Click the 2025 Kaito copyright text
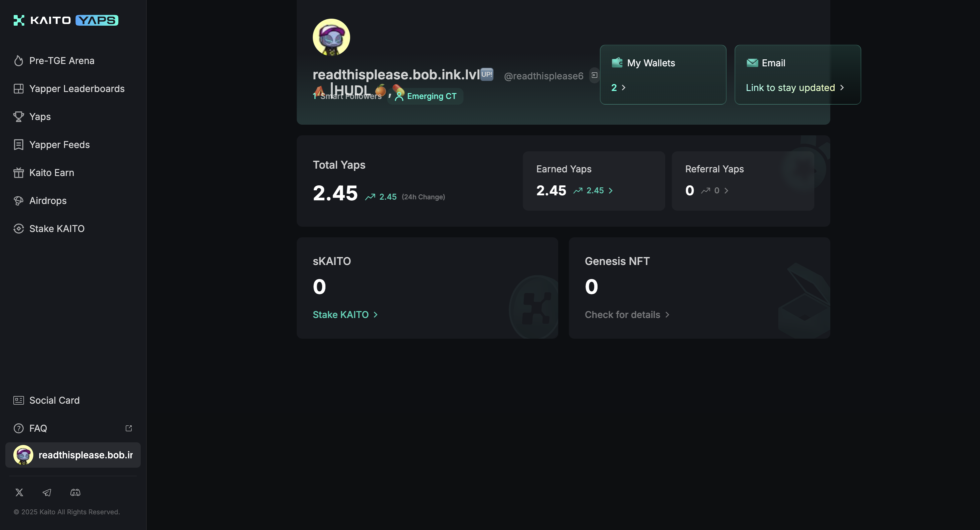 pos(67,512)
